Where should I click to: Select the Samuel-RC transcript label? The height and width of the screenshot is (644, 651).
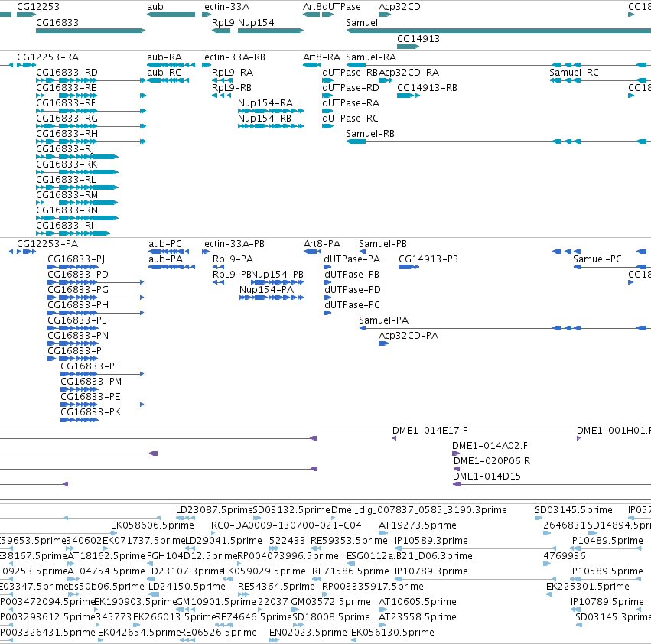point(574,72)
